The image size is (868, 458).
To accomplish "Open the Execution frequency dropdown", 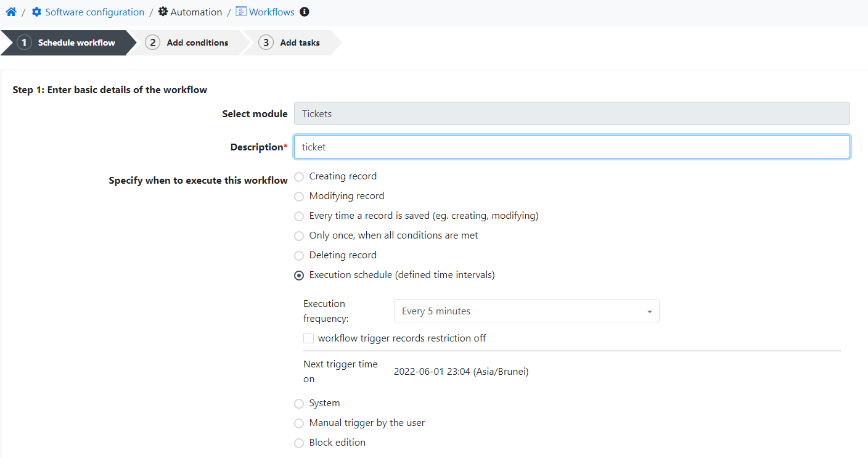I will (x=526, y=311).
